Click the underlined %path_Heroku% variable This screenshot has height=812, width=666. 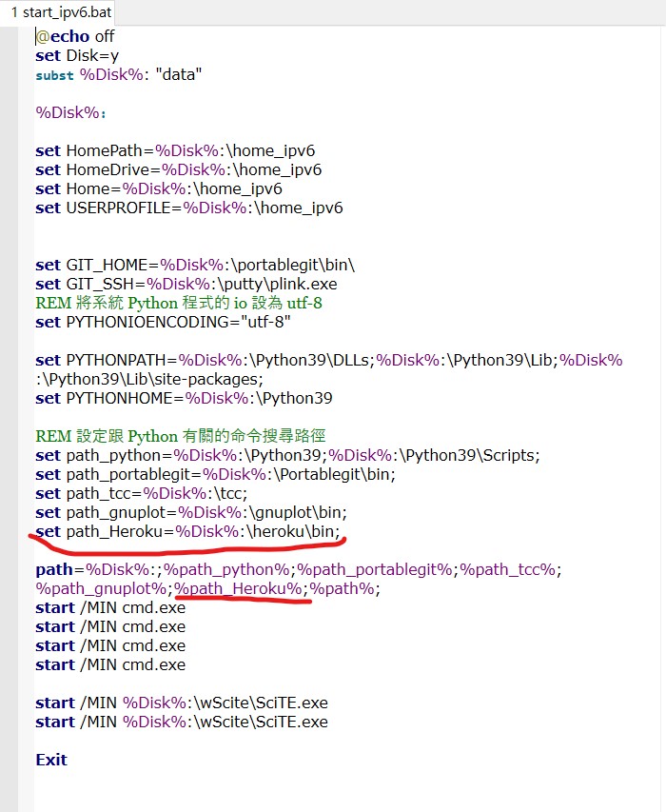(238, 589)
